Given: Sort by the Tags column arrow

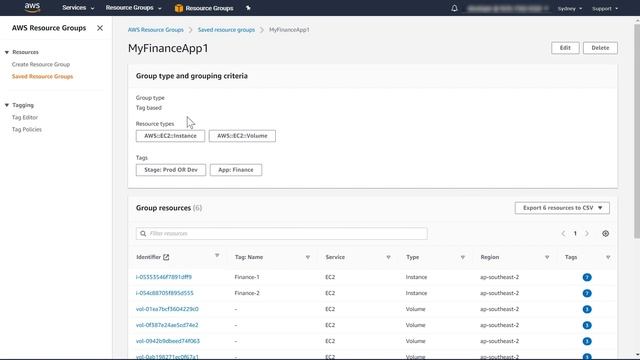Looking at the screenshot, I should [608, 257].
